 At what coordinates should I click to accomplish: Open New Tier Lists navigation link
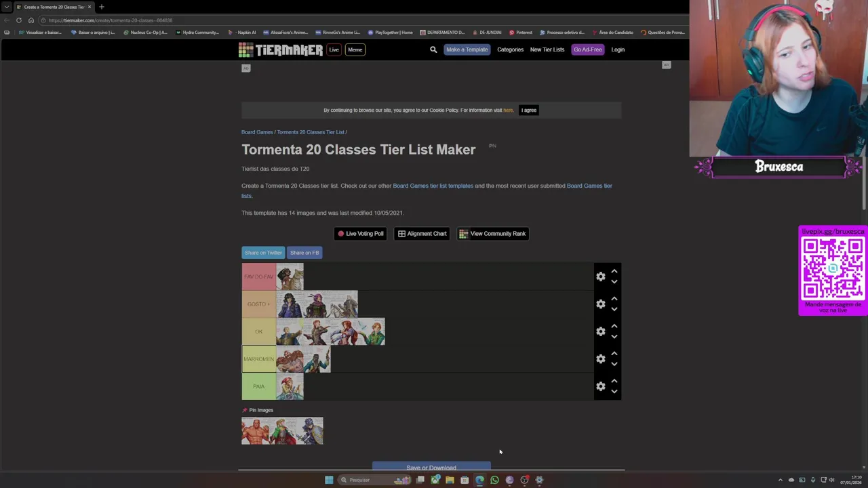pos(547,49)
